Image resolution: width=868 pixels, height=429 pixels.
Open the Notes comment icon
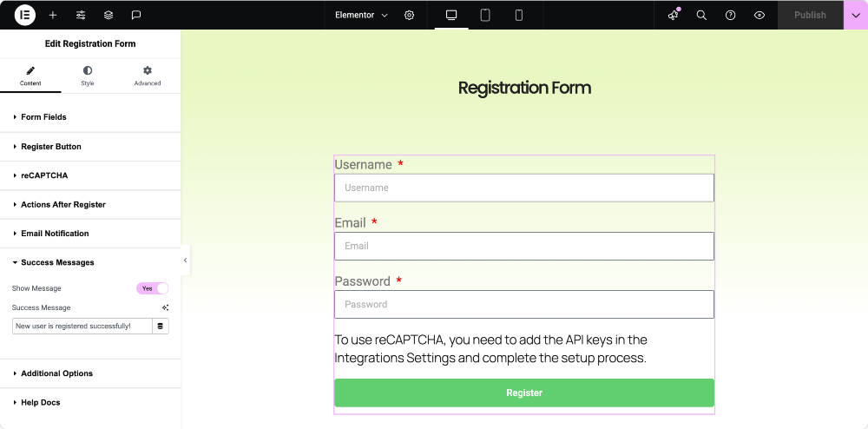pyautogui.click(x=136, y=16)
